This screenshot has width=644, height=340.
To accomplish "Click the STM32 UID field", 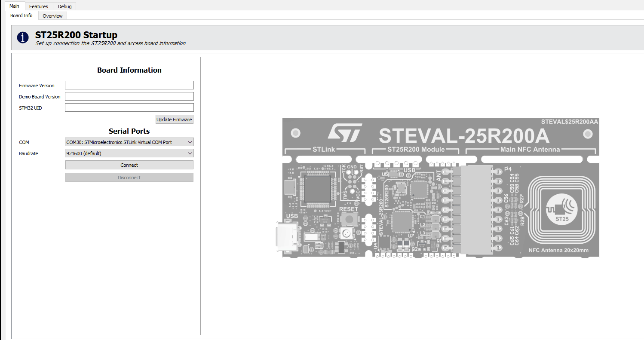I will point(129,107).
